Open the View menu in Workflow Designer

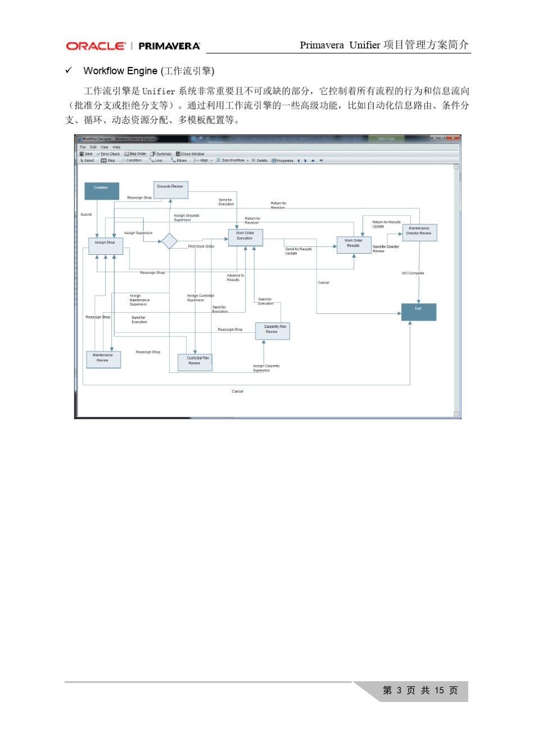(x=105, y=147)
